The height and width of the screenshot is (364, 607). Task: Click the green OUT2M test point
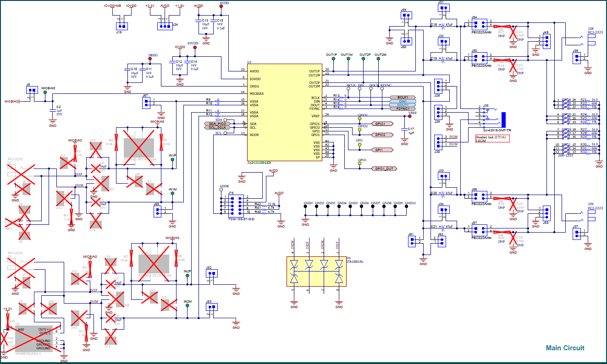pyautogui.click(x=378, y=59)
